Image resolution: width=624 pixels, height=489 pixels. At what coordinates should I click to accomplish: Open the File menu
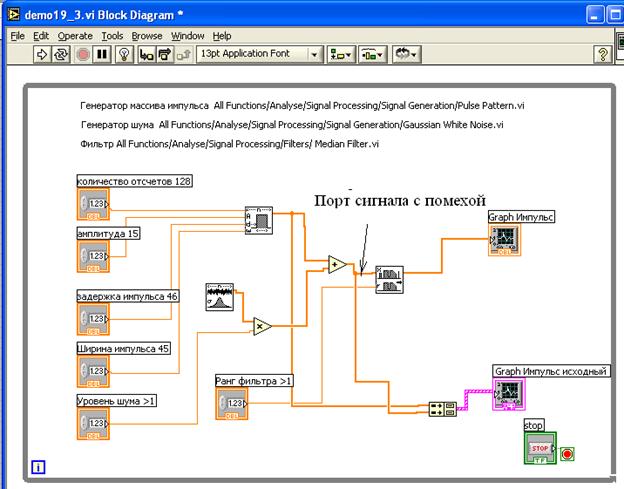click(18, 36)
